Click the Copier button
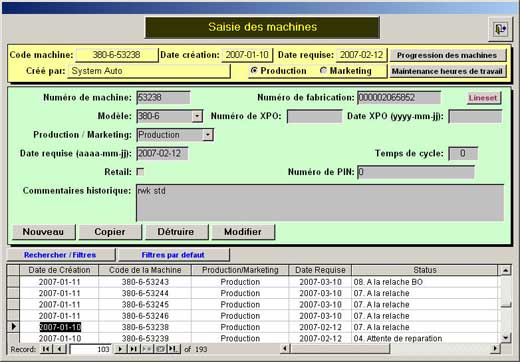The height and width of the screenshot is (362, 520). 110,232
